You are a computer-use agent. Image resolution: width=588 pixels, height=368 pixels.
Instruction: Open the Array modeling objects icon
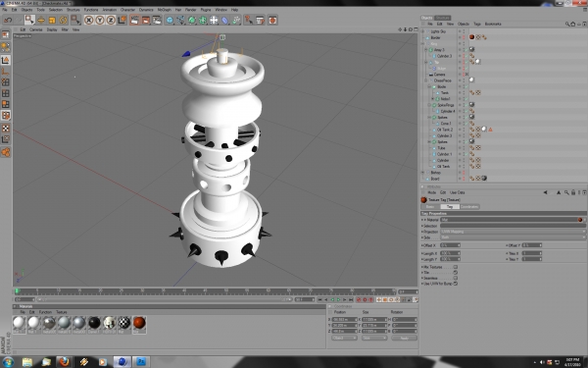click(x=203, y=20)
